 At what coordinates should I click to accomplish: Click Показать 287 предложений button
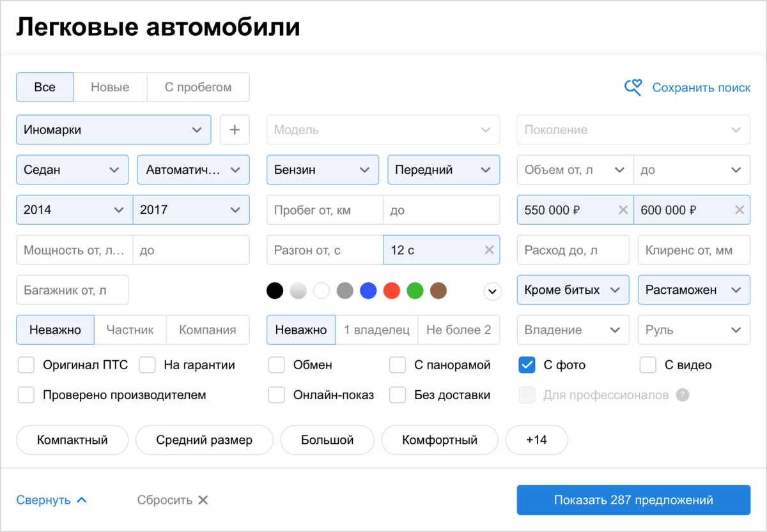(633, 500)
